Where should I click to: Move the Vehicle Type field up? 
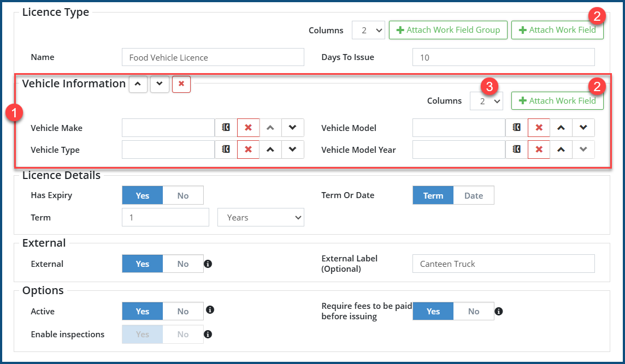(270, 150)
